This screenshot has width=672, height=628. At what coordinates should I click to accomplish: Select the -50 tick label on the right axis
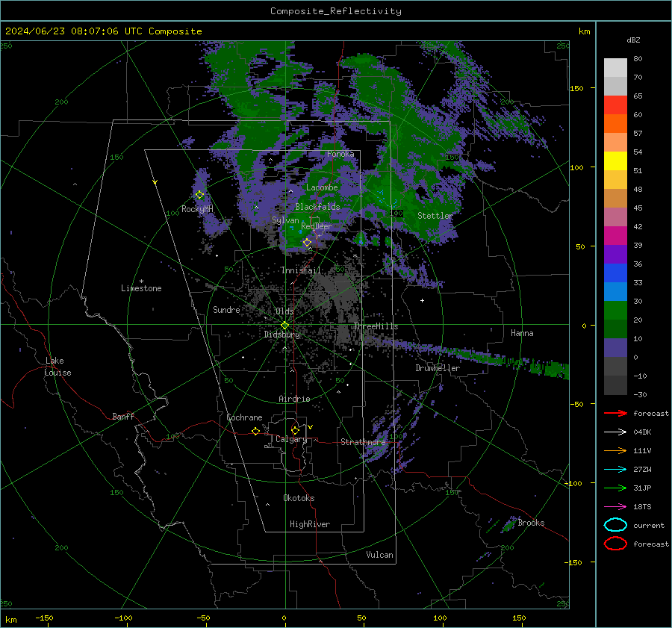click(x=577, y=404)
